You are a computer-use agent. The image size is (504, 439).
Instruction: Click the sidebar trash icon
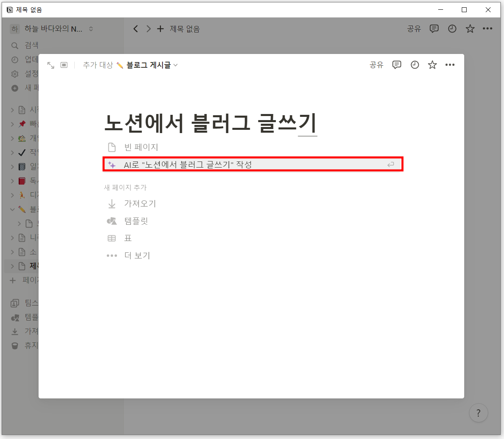15,346
